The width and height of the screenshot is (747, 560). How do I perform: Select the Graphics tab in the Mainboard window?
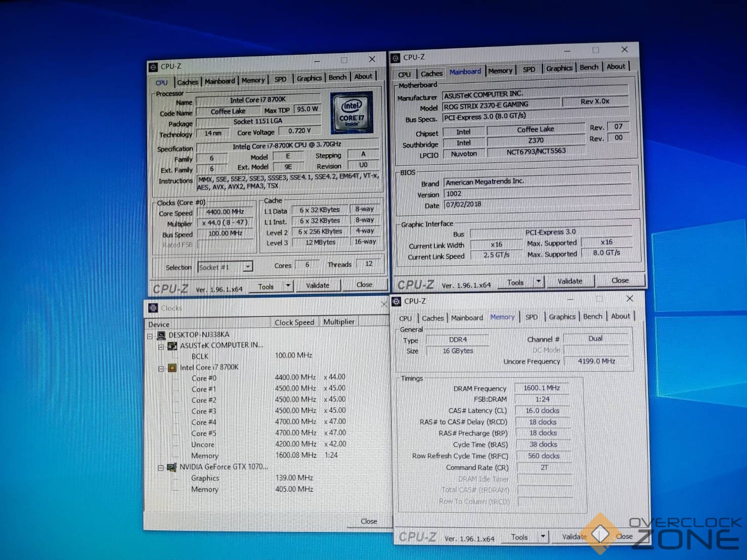point(559,68)
